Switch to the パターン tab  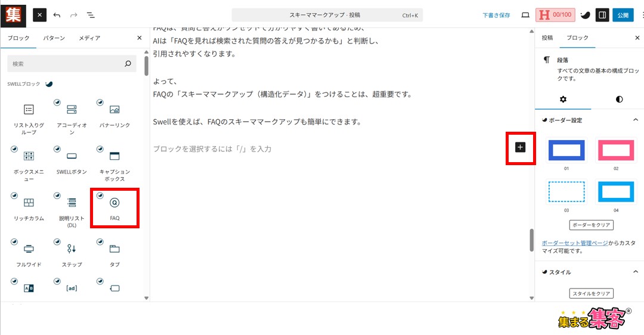point(54,38)
